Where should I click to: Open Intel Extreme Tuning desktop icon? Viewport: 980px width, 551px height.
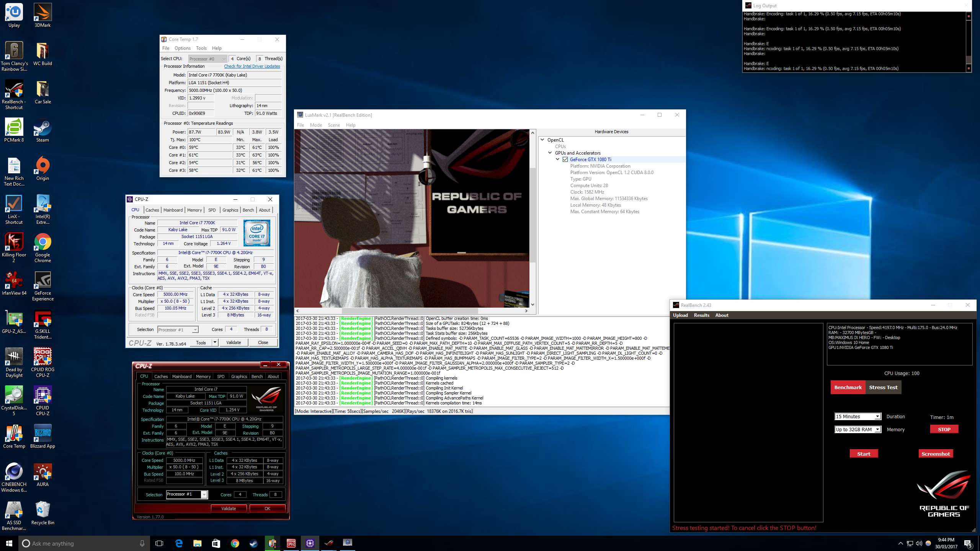[x=42, y=209]
